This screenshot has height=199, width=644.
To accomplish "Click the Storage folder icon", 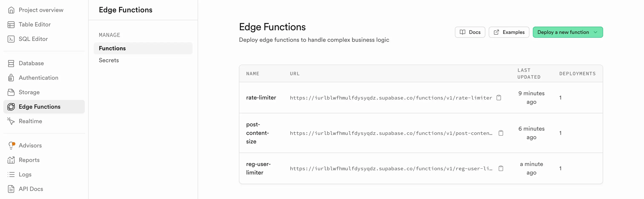I will pos(11,92).
